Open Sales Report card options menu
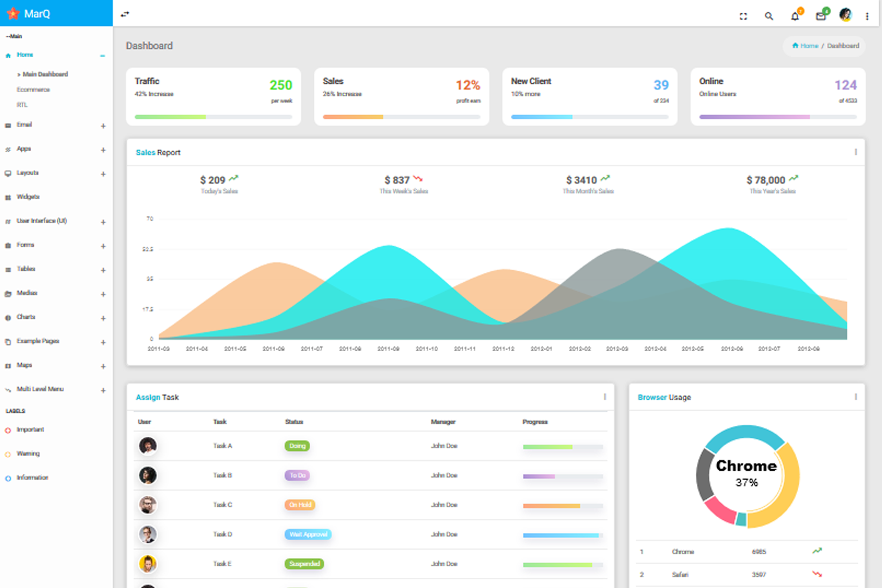The height and width of the screenshot is (588, 882). click(855, 152)
